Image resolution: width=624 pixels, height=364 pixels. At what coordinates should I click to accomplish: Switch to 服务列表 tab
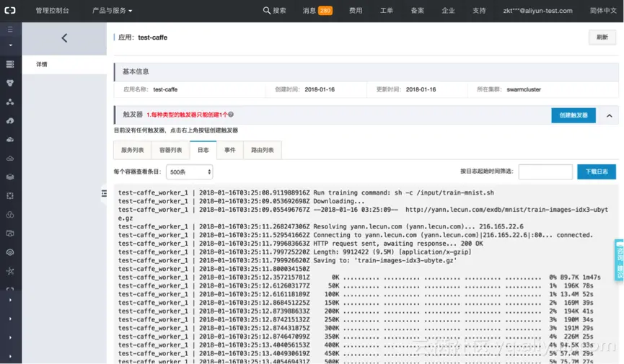[x=133, y=150]
